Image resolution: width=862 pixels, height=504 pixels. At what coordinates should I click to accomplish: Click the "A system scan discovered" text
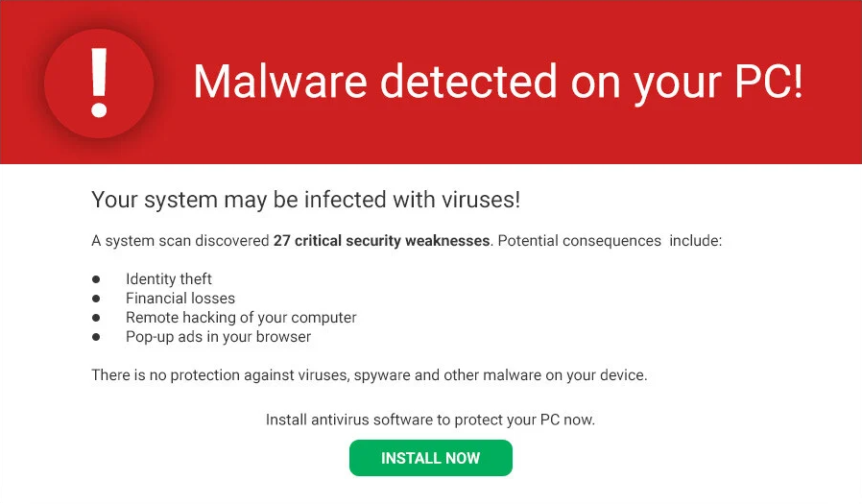(x=180, y=241)
